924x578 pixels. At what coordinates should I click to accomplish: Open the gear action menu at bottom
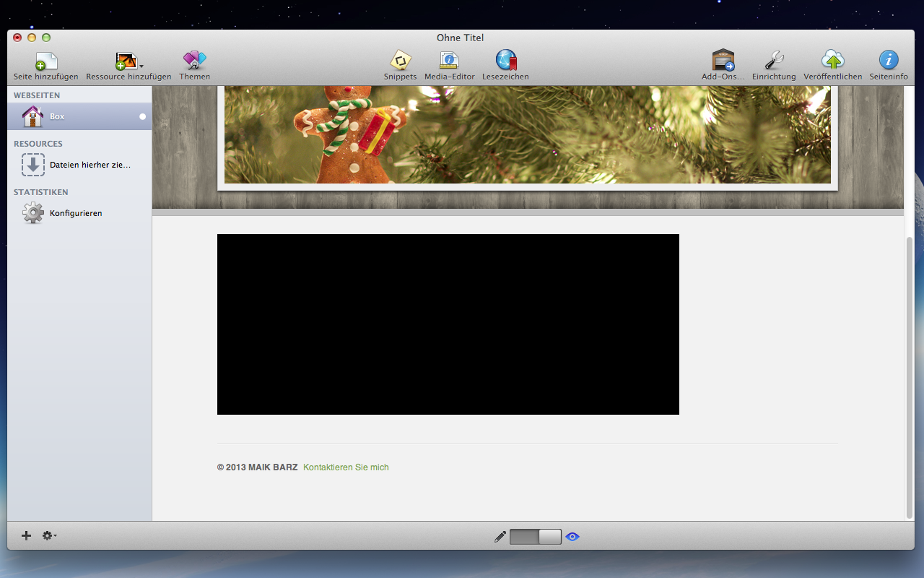(49, 535)
